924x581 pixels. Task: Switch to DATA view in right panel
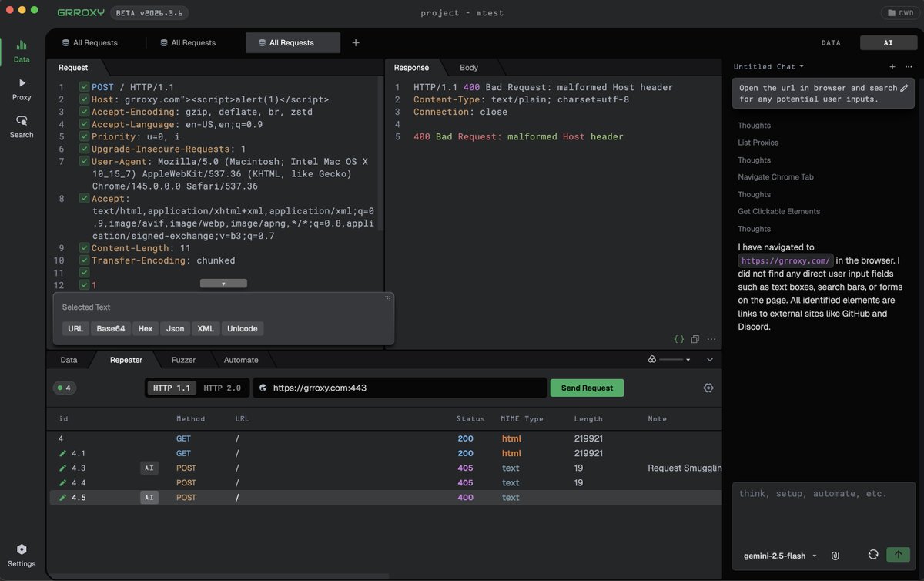coord(831,43)
